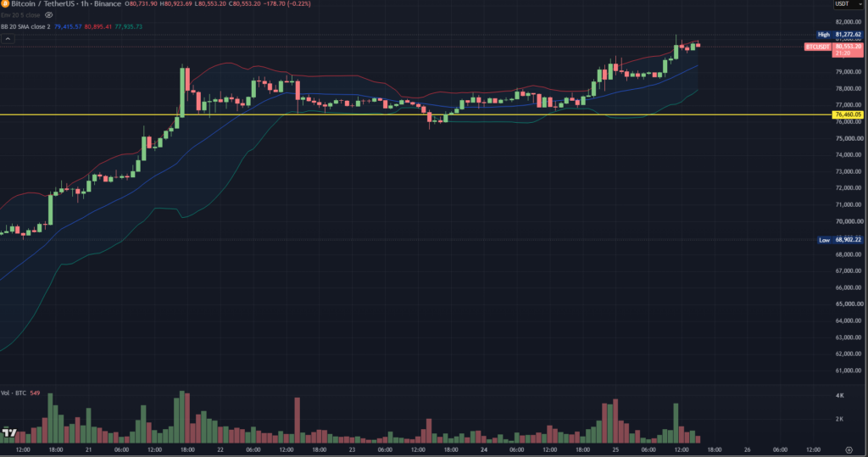The width and height of the screenshot is (868, 457).
Task: Click the TradingView logo in volume pane
Action: click(9, 432)
